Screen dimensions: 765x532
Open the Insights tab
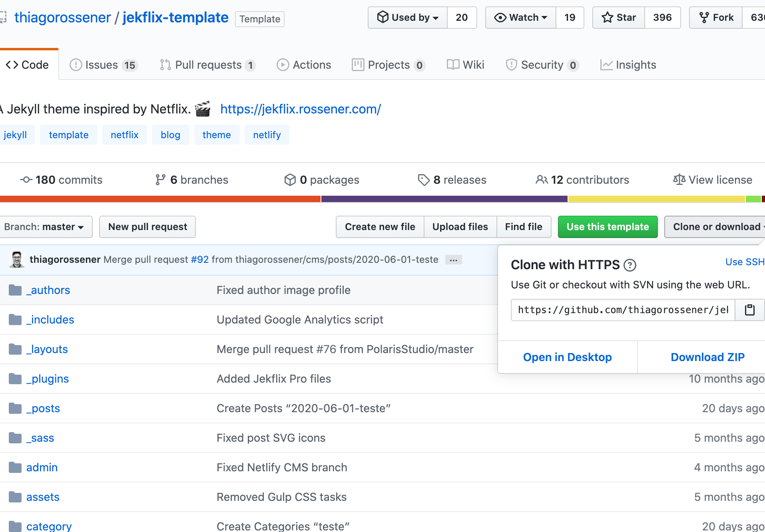[628, 65]
